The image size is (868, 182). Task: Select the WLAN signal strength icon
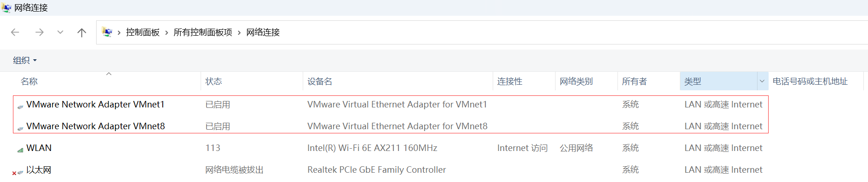click(20, 150)
